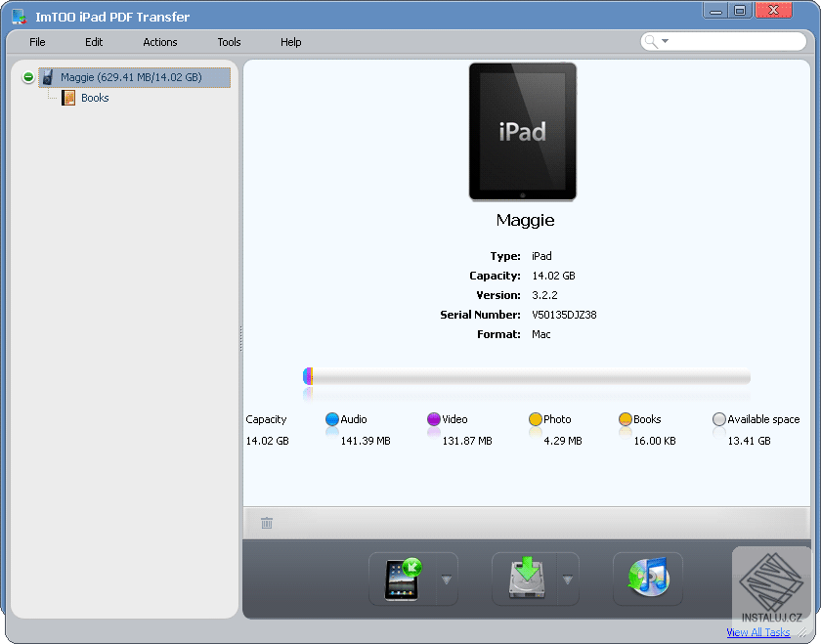821x644 pixels.
Task: Select the Maggie device in the tree
Action: tap(135, 77)
